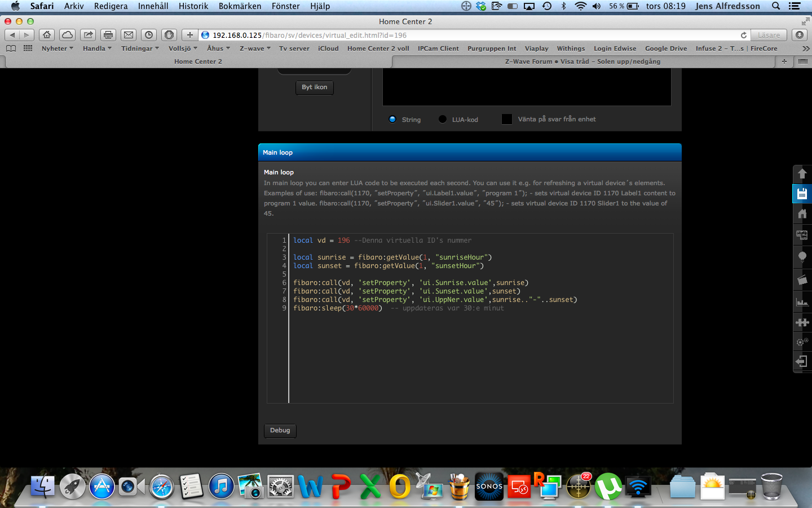The image size is (812, 508).
Task: Open Sonos app in the Dock
Action: [x=489, y=487]
